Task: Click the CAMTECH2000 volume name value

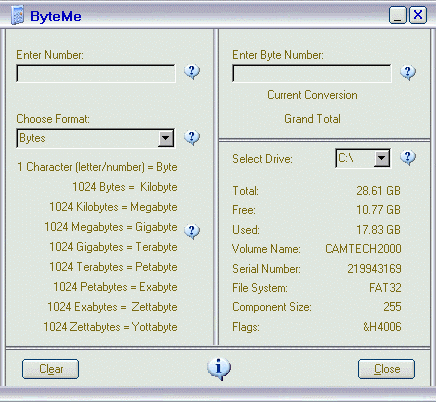Action: coord(363,249)
